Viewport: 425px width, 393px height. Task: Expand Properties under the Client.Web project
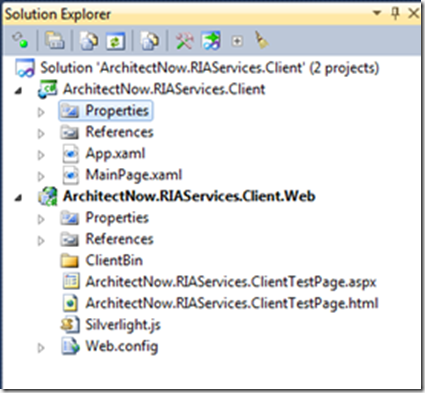click(x=41, y=219)
